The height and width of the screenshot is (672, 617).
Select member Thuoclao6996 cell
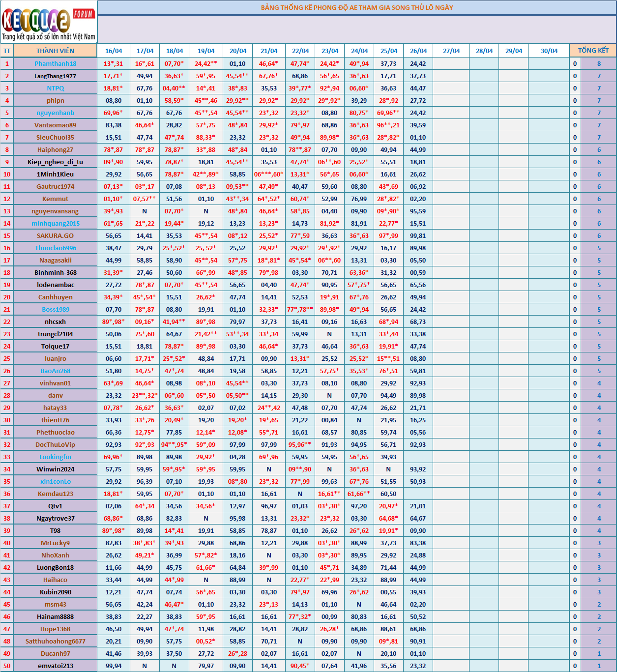pos(55,248)
